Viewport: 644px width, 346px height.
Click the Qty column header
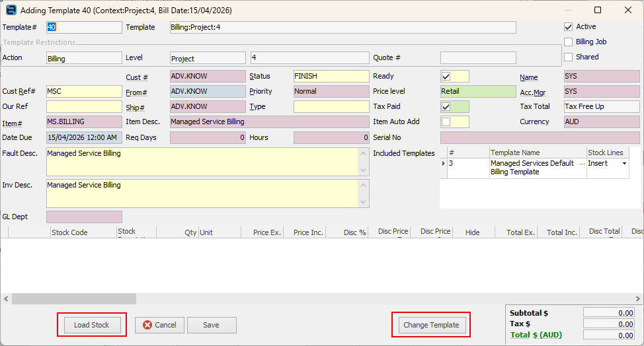[x=177, y=232]
